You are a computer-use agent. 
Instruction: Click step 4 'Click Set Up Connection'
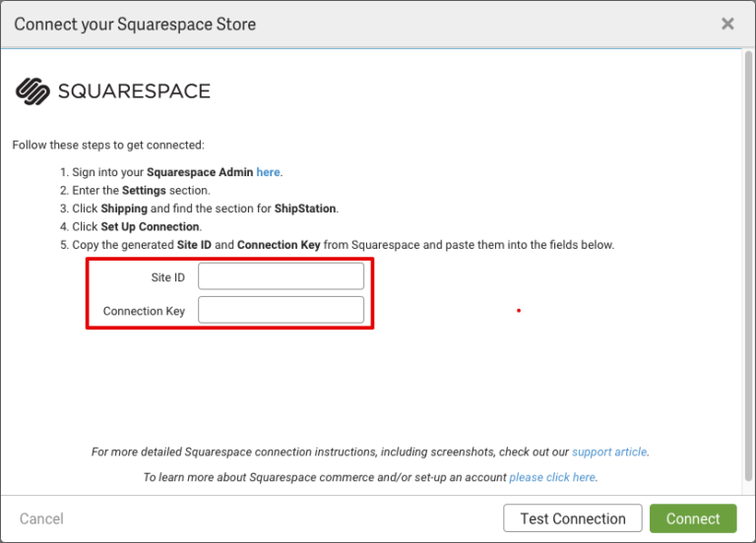pyautogui.click(x=131, y=226)
